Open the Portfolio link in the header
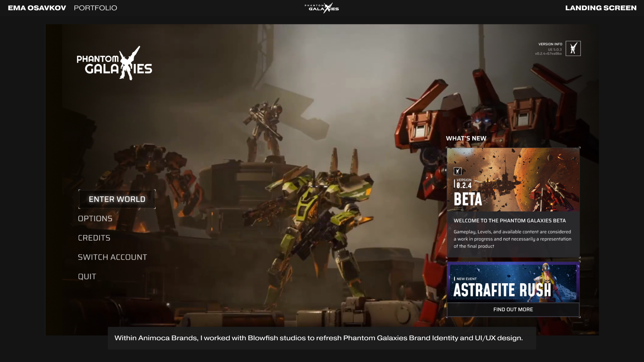This screenshot has width=644, height=362. tap(96, 8)
